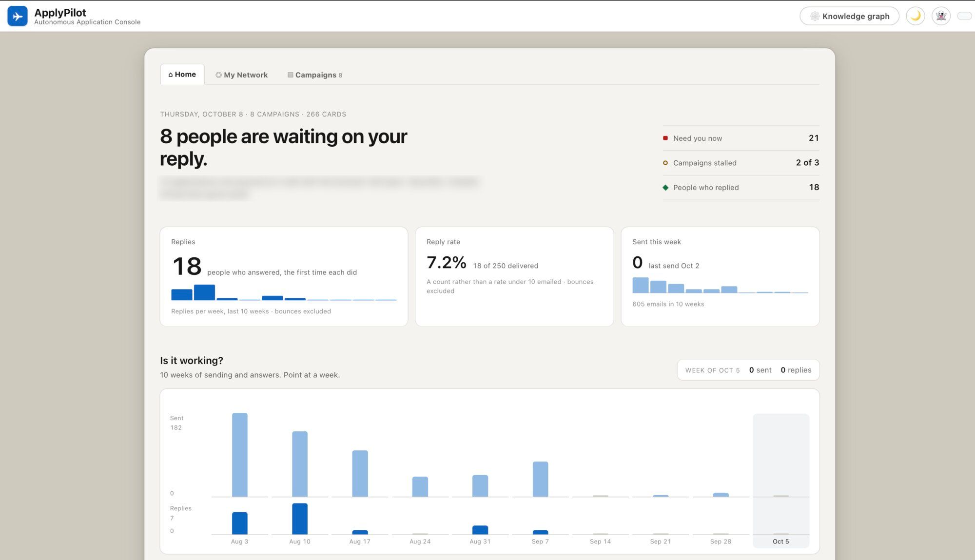Click the Aug 3 replies bar
This screenshot has height=560, width=975.
coord(240,523)
